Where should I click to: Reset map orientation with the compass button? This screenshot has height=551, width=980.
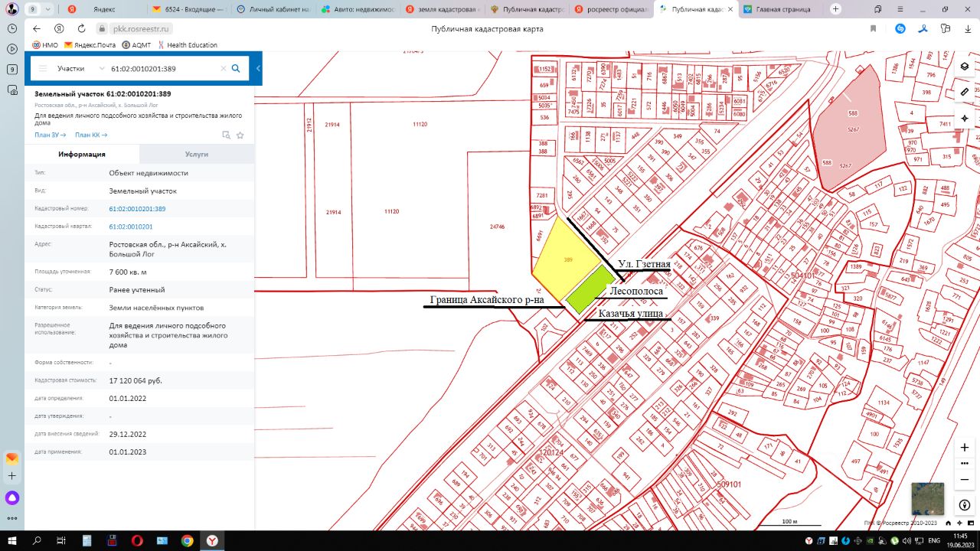(x=964, y=504)
